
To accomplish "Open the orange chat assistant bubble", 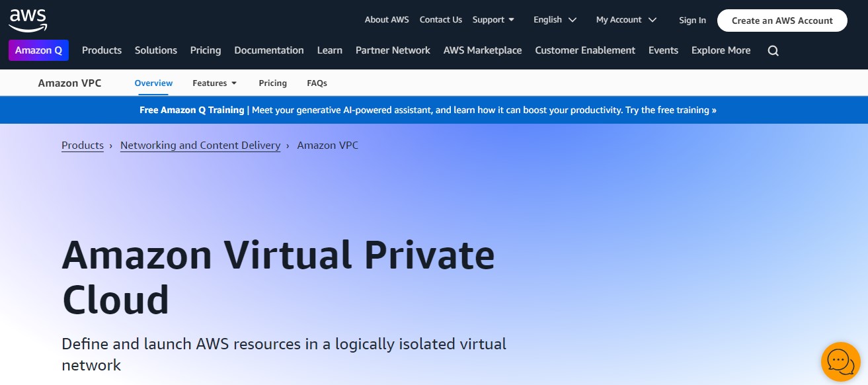I will [840, 361].
